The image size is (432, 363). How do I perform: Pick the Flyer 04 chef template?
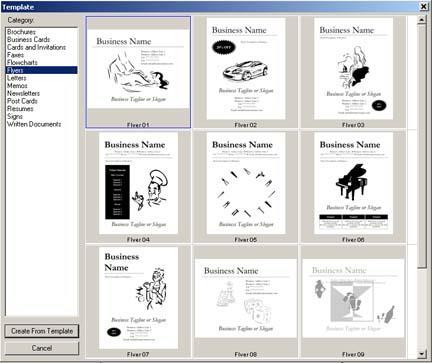tap(138, 187)
